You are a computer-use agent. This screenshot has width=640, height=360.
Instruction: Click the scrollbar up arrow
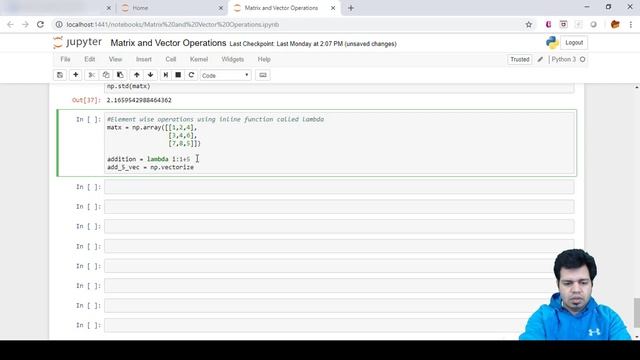pyautogui.click(x=636, y=87)
